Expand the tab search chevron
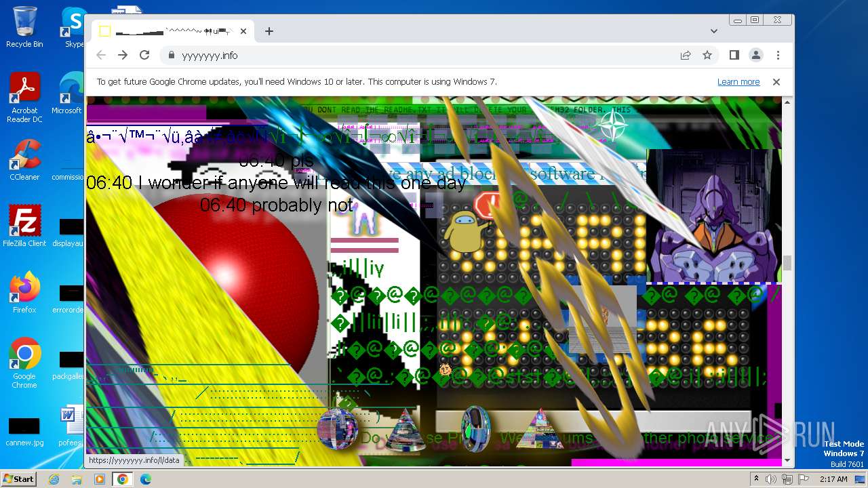The height and width of the screenshot is (488, 868). point(714,31)
